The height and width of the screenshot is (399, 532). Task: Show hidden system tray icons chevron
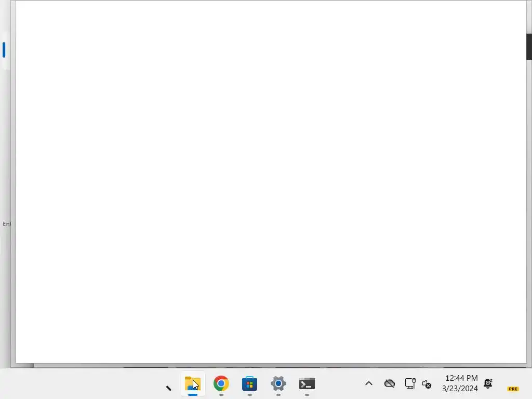(369, 384)
